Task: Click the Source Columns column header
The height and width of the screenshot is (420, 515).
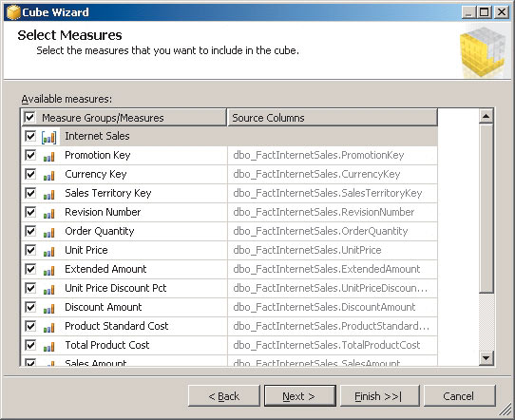Action: [x=333, y=118]
